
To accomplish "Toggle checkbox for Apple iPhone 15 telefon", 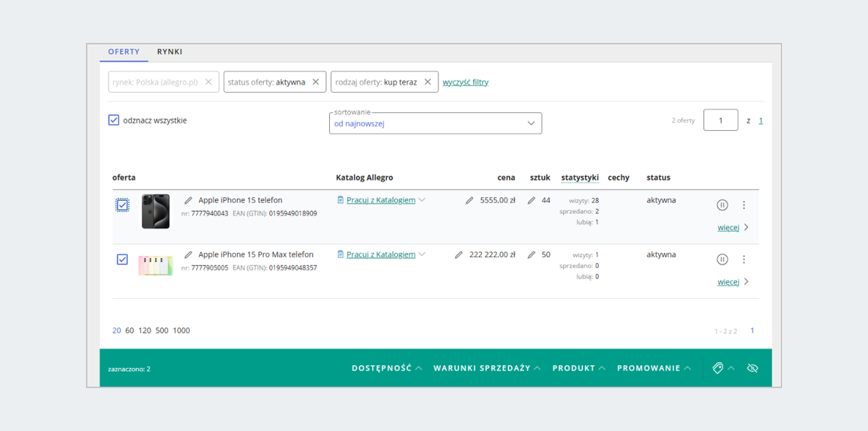I will click(x=122, y=205).
